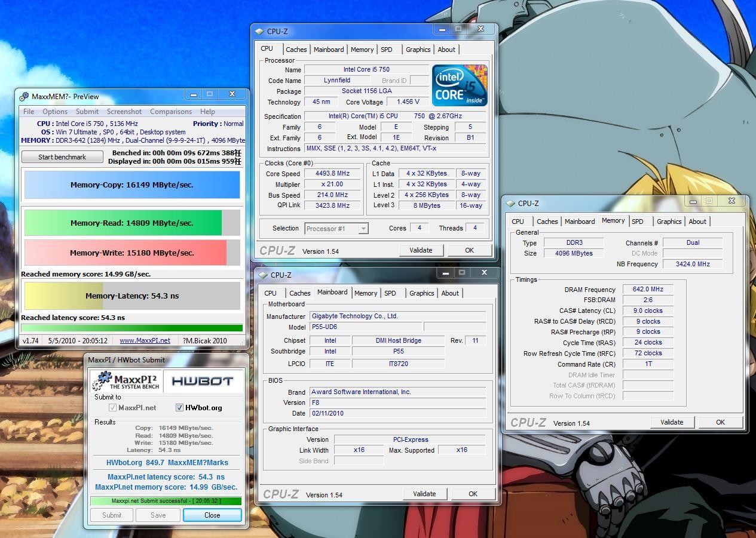Click the Close button in HWbot Submit dialog
This screenshot has height=538, width=756.
pos(212,515)
